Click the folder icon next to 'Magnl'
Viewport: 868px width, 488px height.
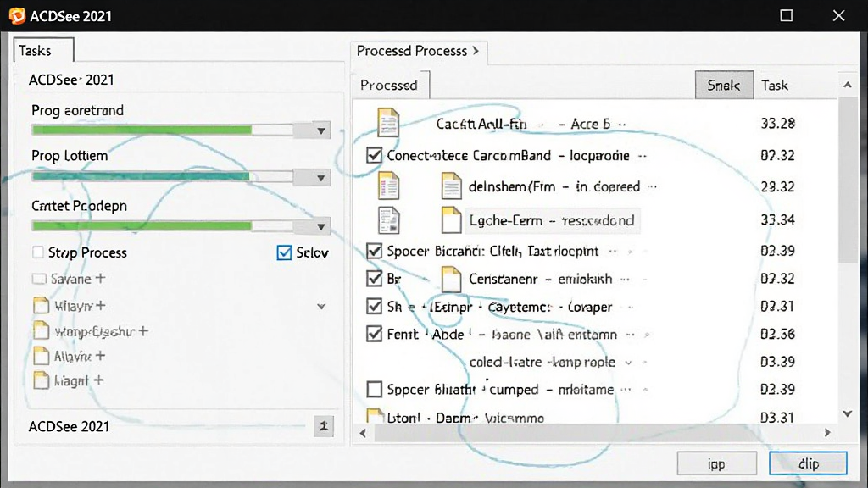tap(41, 380)
